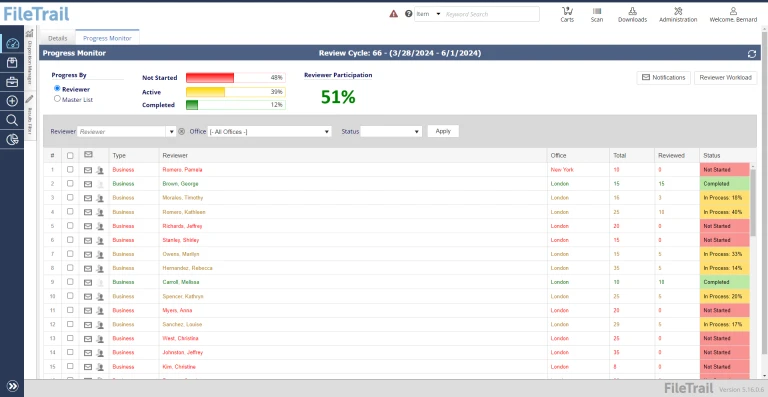Clear the Reviewer filter with x icon
The image size is (768, 397).
(x=182, y=131)
